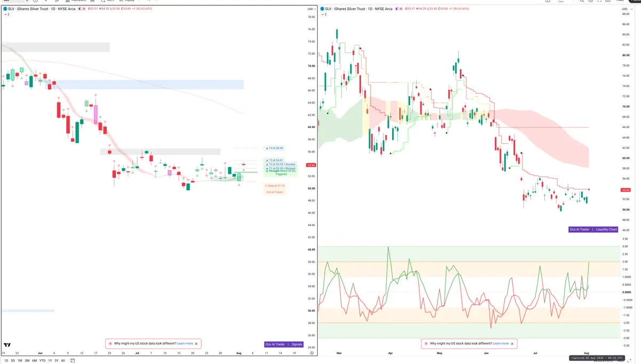Click the Ocs Ai Trader Signals badge
The image size is (641, 364).
coord(284,344)
